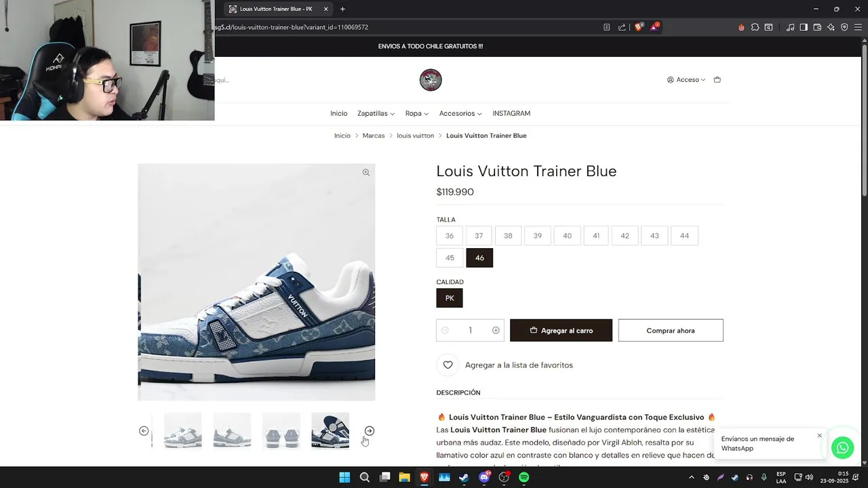868x488 pixels.
Task: Select the rear view shoe thumbnail
Action: coord(281,430)
